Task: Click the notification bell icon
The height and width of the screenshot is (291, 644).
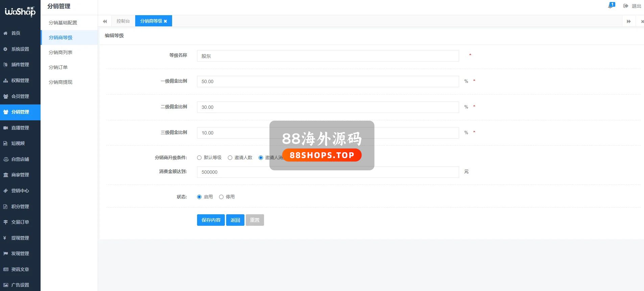Action: [611, 6]
